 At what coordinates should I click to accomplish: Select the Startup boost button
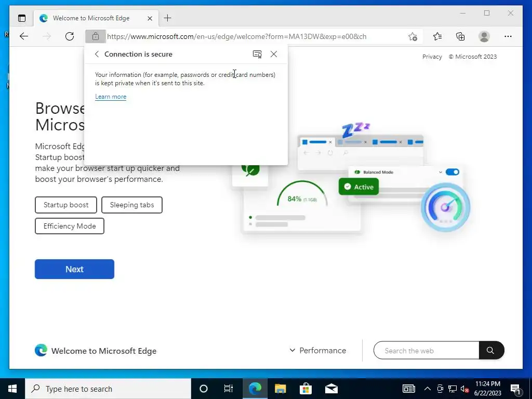(x=66, y=205)
